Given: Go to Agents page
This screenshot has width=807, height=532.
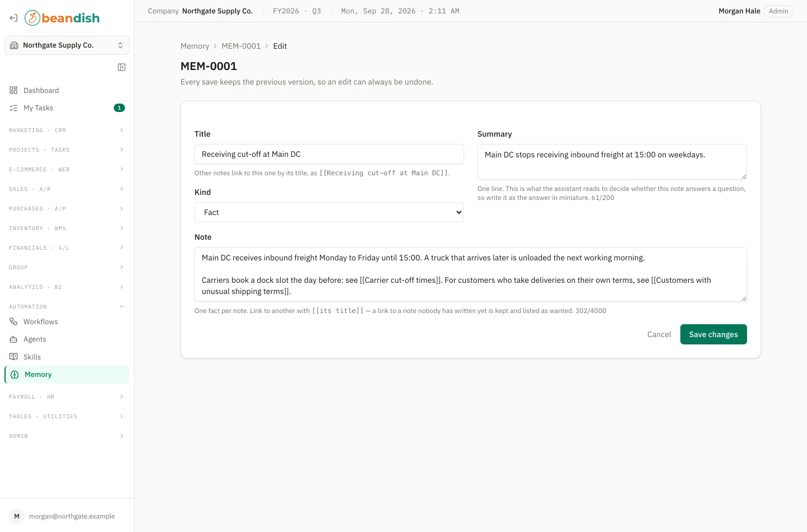Looking at the screenshot, I should click(67, 339).
